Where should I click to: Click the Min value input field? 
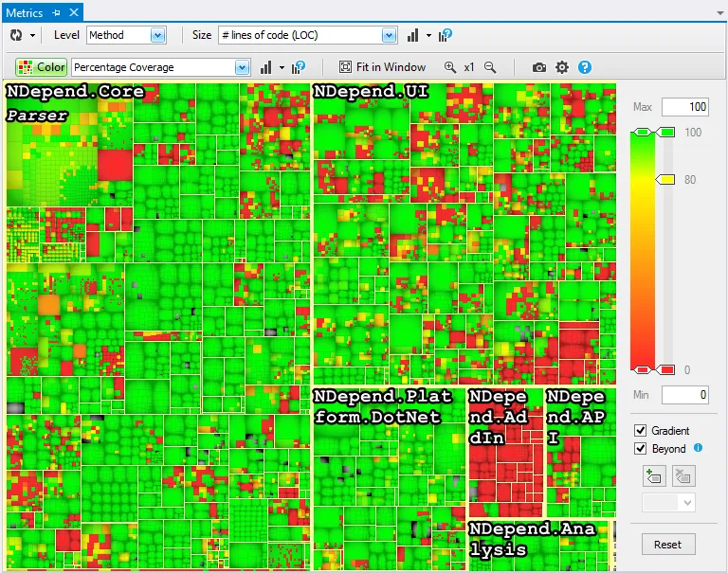(685, 395)
